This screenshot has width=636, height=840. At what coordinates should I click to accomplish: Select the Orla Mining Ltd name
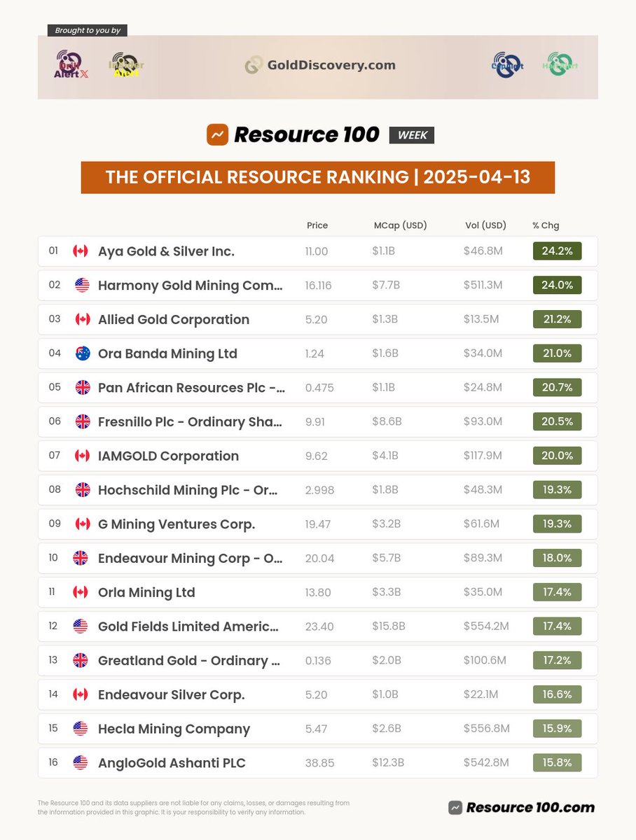(x=146, y=592)
